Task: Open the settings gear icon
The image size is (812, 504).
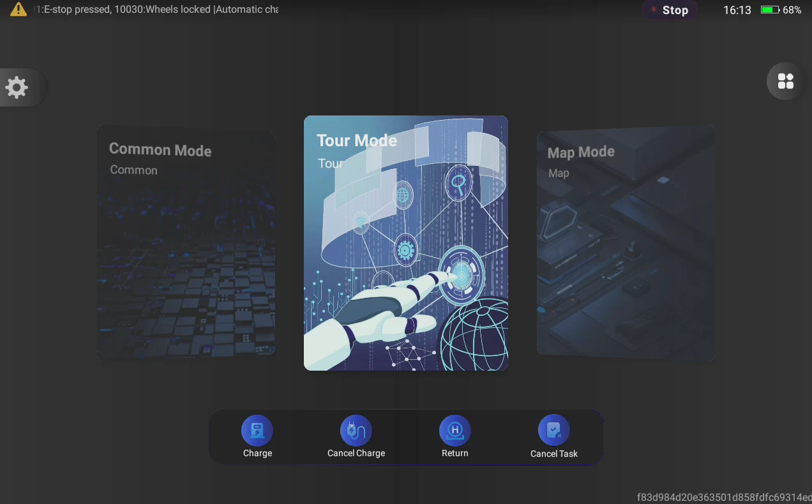Action: [x=17, y=87]
